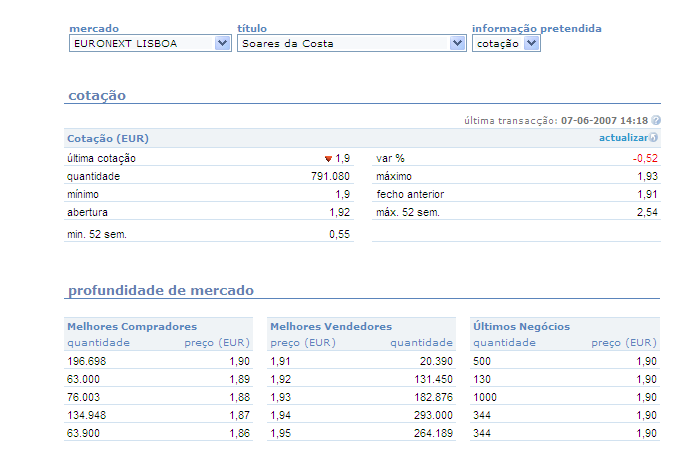Select seller quantity 182.876
Screen dimensions: 674x469
click(433, 397)
